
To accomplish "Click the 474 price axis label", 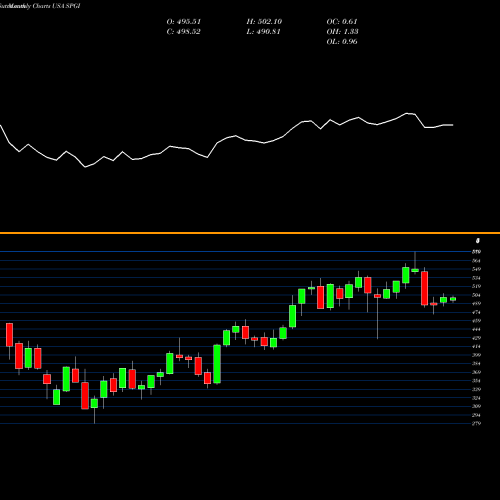I will (x=476, y=312).
